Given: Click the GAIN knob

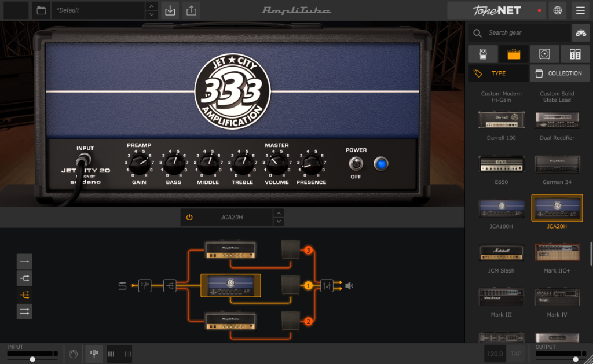Looking at the screenshot, I should 139,164.
